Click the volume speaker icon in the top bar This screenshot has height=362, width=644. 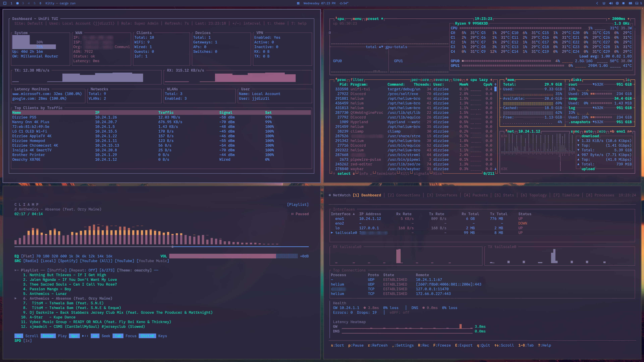pos(611,3)
